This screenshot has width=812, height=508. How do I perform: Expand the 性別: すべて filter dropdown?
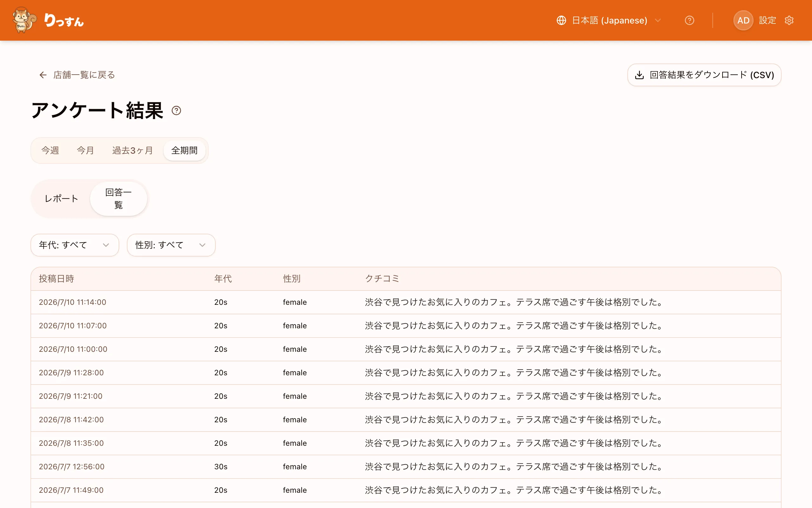(171, 245)
